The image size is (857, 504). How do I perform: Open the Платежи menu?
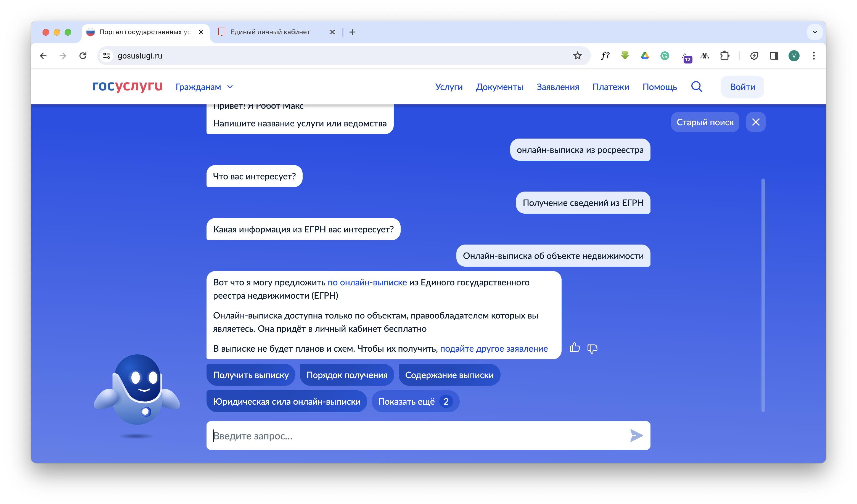pos(610,87)
